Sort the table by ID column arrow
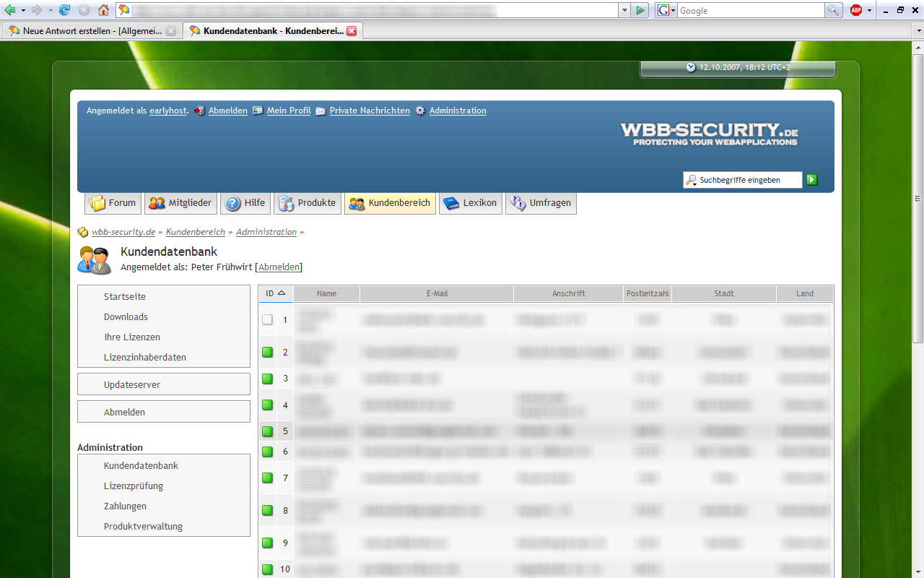This screenshot has height=578, width=924. click(282, 293)
